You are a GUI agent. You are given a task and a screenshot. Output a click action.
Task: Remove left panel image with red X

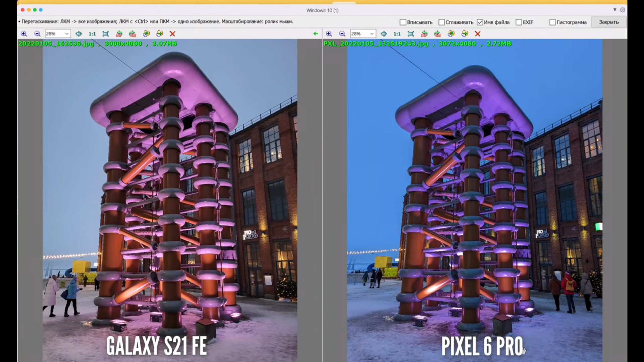coord(172,34)
